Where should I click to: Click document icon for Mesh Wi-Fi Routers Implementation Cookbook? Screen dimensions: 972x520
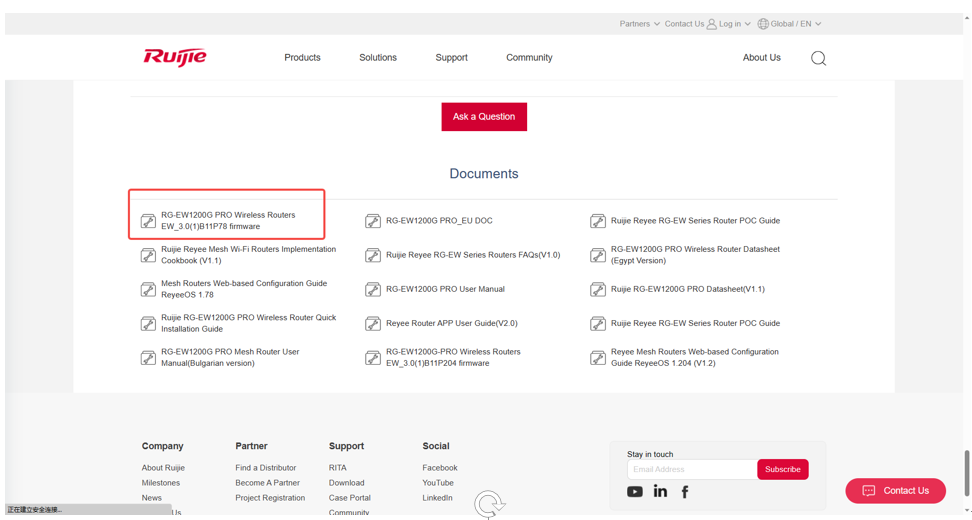coord(148,255)
